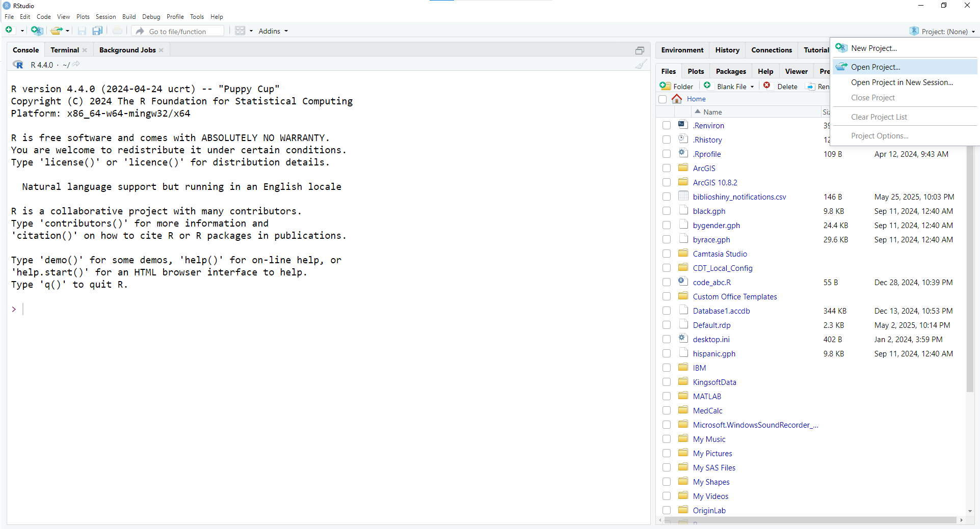Tick the checkbox for Camtasia Studio
Viewport: 980px width, 529px height.
pyautogui.click(x=667, y=254)
